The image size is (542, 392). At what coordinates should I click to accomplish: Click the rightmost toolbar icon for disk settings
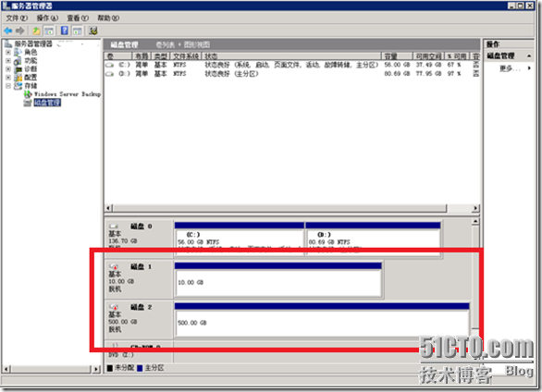pos(92,31)
